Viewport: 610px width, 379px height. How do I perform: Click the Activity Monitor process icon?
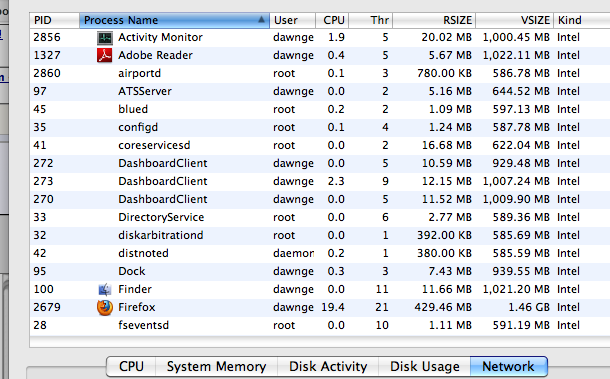[x=104, y=38]
